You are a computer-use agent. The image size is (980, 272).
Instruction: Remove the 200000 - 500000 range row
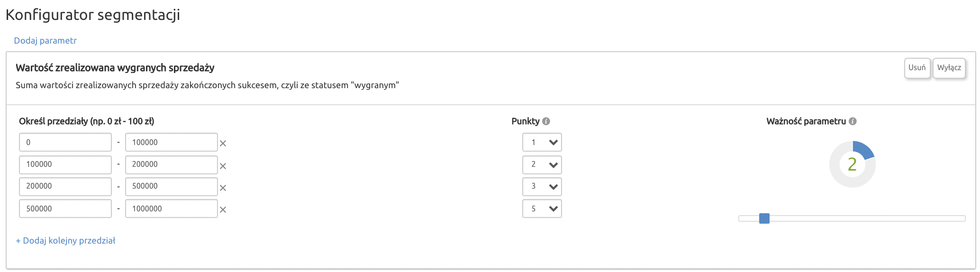point(223,188)
